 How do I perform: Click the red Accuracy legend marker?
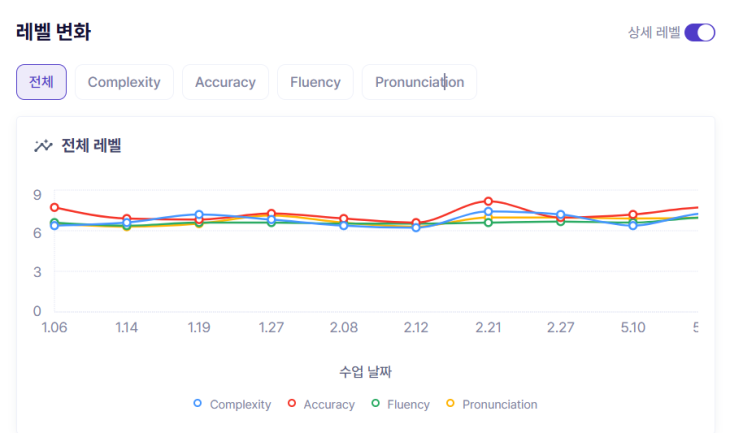point(292,404)
